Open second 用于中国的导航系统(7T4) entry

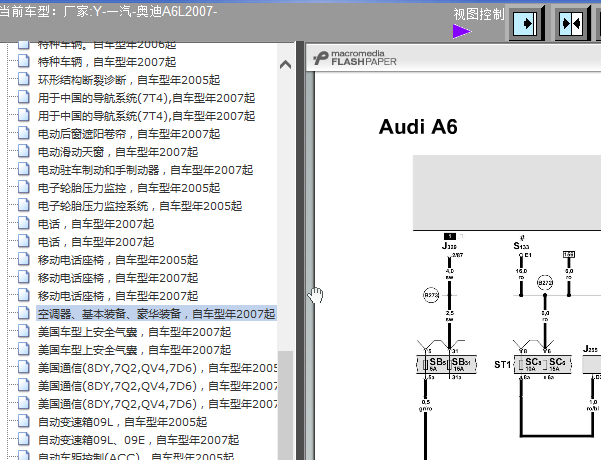click(146, 116)
